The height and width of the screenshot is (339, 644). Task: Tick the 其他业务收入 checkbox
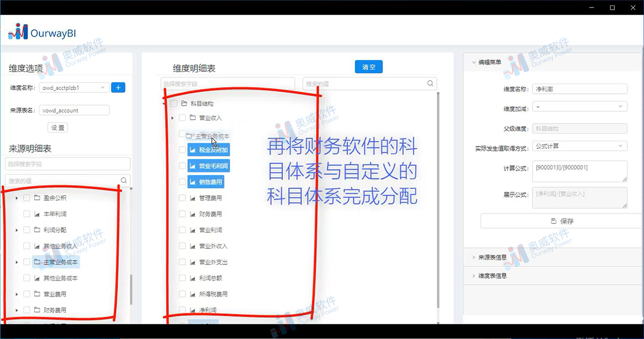click(x=26, y=246)
